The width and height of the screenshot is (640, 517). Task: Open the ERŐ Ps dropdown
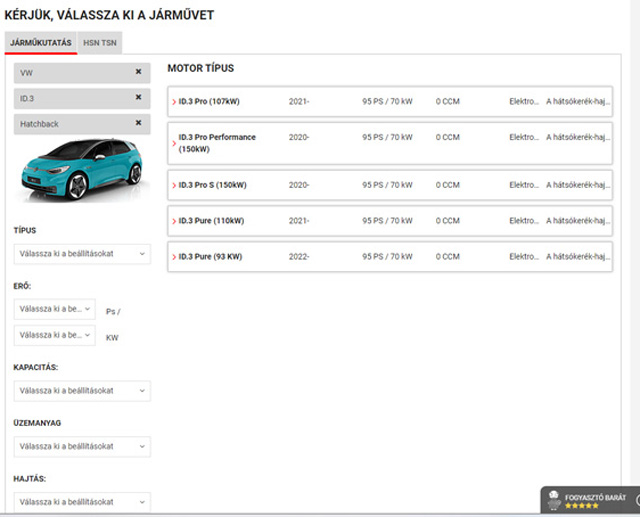coord(55,309)
